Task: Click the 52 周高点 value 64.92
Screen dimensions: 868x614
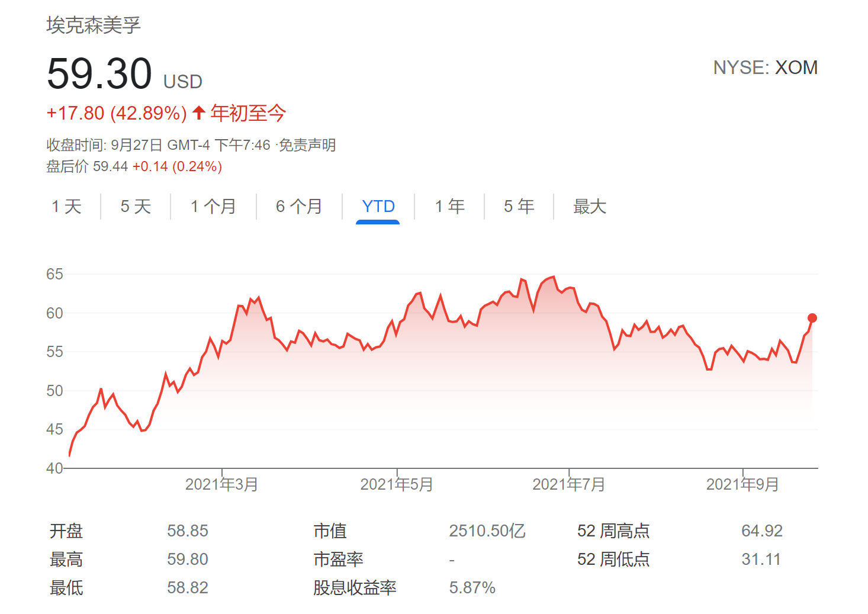Action: pos(761,531)
